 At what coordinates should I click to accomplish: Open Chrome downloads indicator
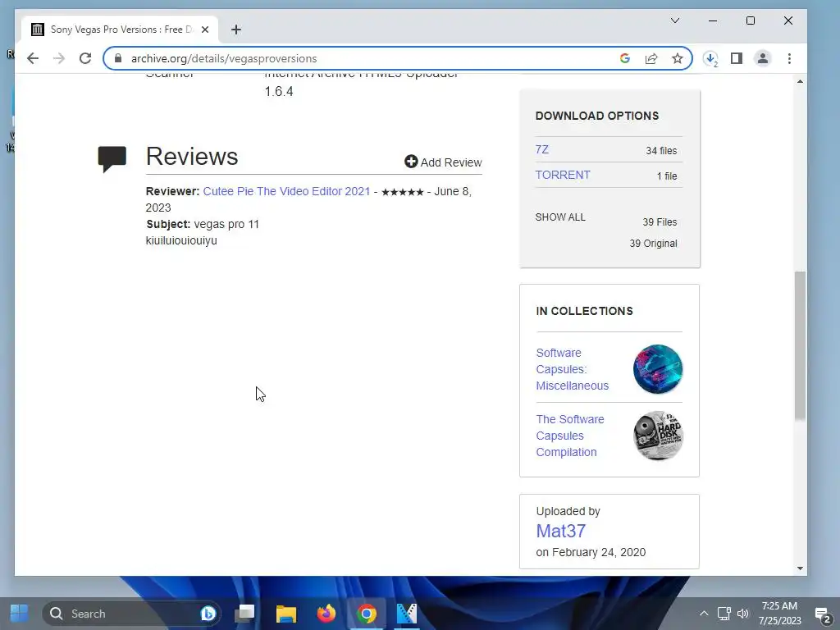click(x=710, y=58)
